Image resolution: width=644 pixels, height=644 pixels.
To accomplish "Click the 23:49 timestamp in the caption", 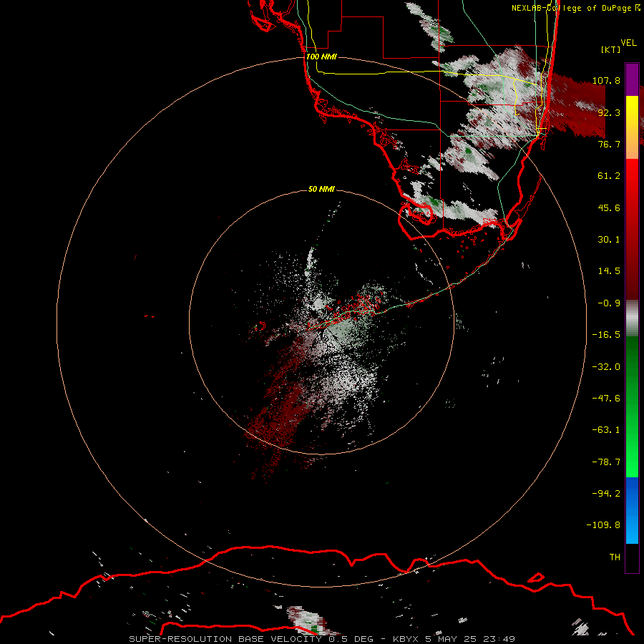I will point(499,639).
